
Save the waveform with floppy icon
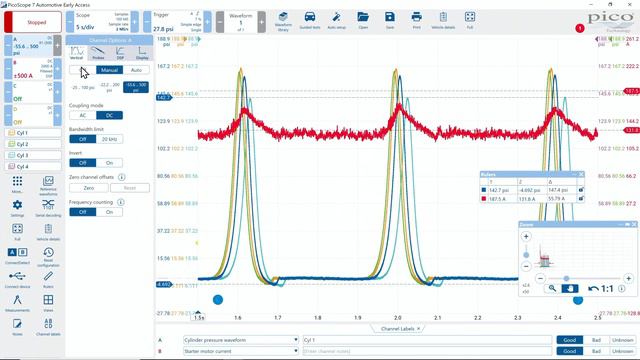tap(390, 21)
